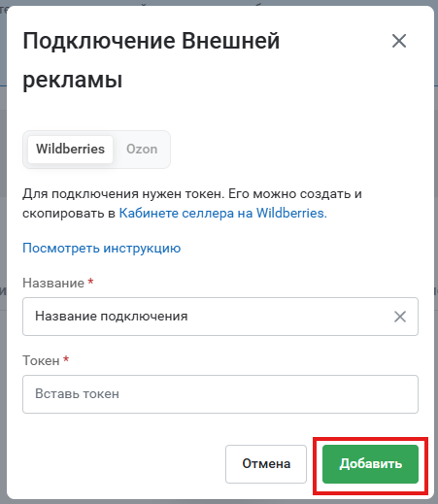
Task: Focus the Название подключения input field
Action: 220,317
